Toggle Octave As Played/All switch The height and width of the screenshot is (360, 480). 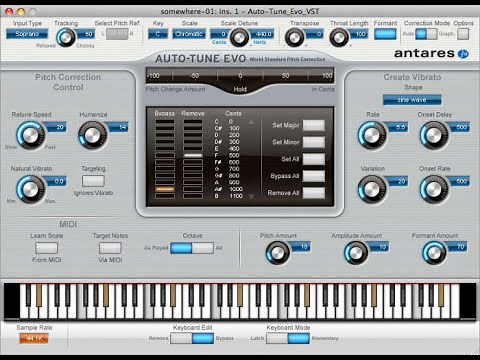pyautogui.click(x=192, y=248)
